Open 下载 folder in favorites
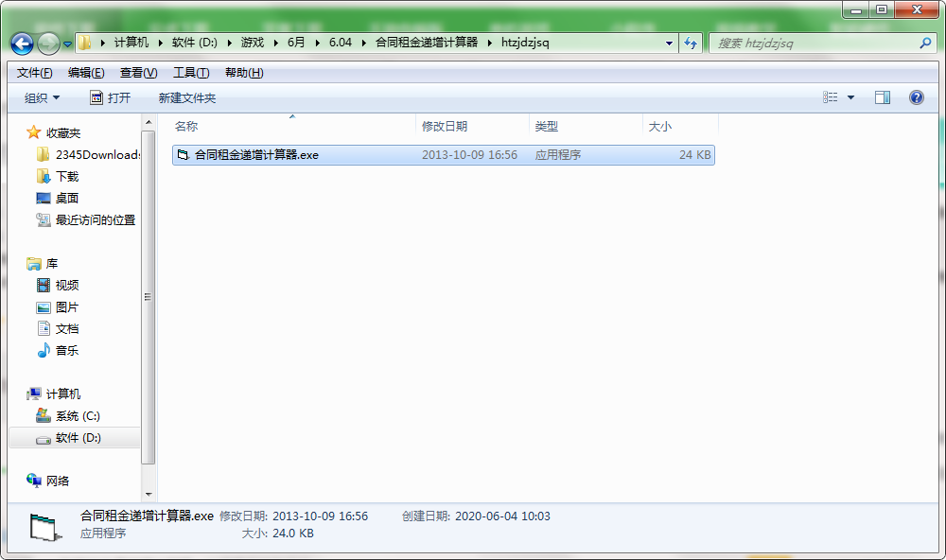Viewport: 946px width, 560px height. [x=58, y=176]
